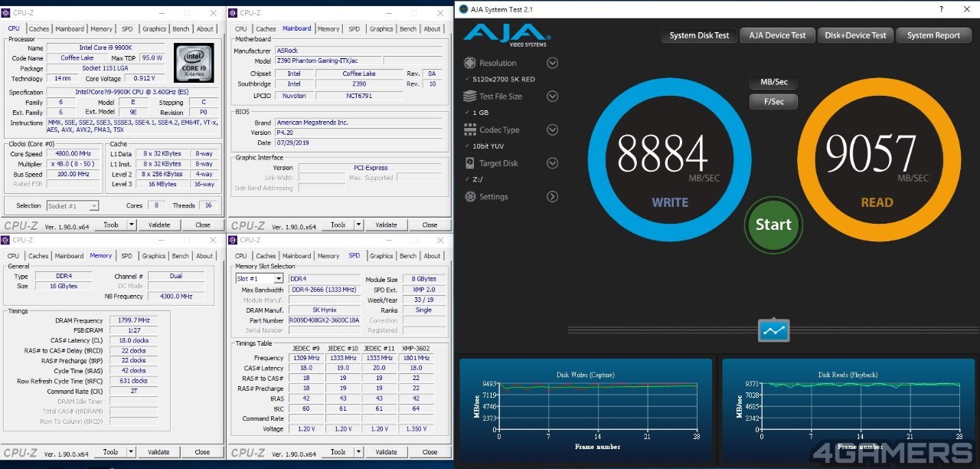
Task: Expand the Resolution chevron
Action: 552,63
